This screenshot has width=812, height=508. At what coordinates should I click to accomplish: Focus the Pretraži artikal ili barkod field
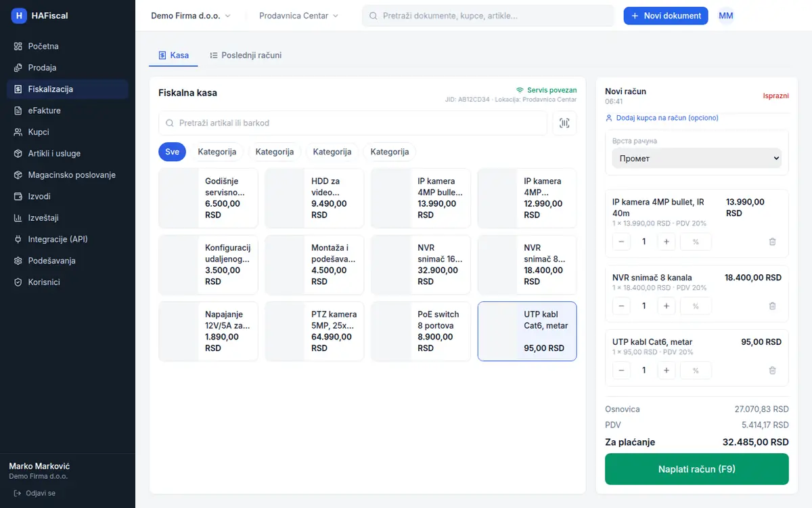coord(353,123)
